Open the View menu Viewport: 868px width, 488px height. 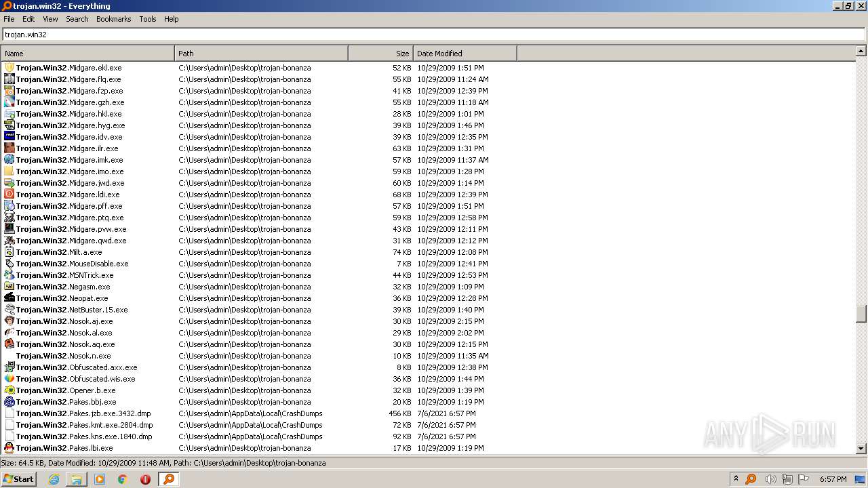[50, 19]
